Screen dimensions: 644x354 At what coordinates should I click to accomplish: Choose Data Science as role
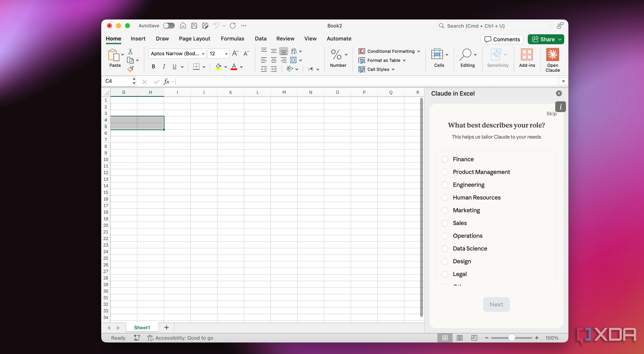click(x=444, y=249)
